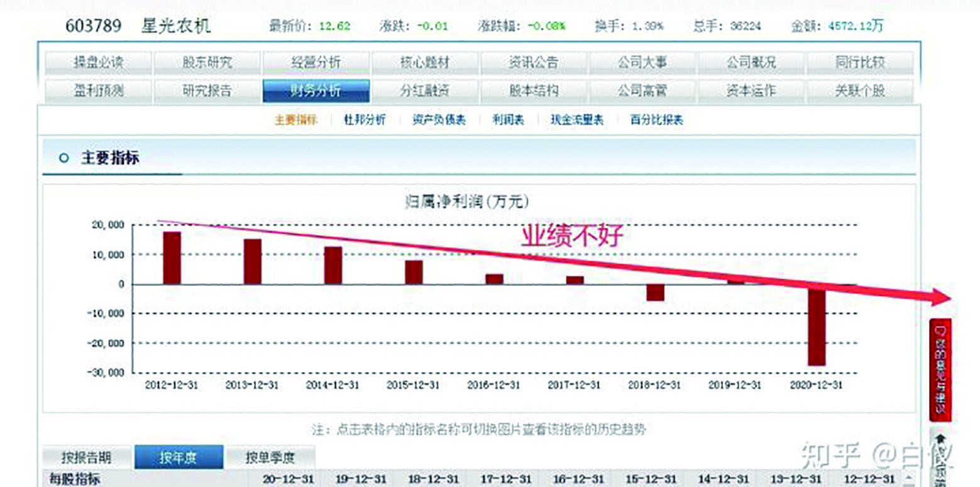Open the 盈利预测 tab
This screenshot has height=487, width=980.
coord(97,90)
